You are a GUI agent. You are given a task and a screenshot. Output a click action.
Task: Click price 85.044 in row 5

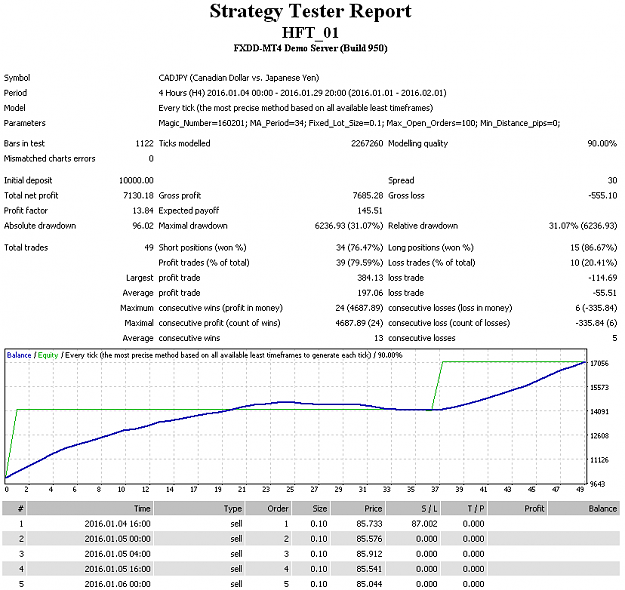tap(369, 584)
